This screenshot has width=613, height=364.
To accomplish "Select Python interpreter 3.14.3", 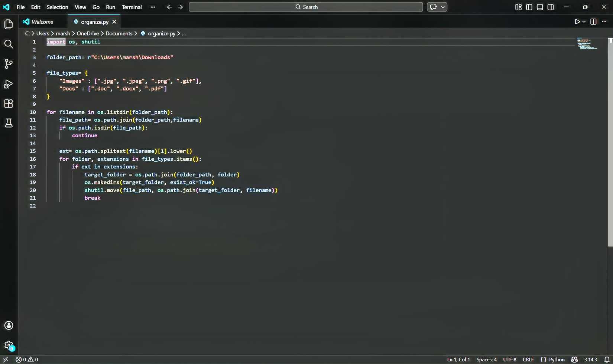I will click(590, 360).
